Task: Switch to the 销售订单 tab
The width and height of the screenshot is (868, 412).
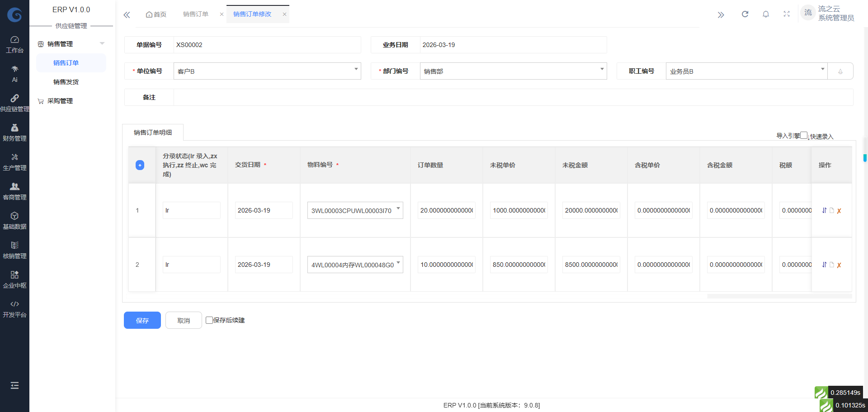Action: tap(195, 14)
